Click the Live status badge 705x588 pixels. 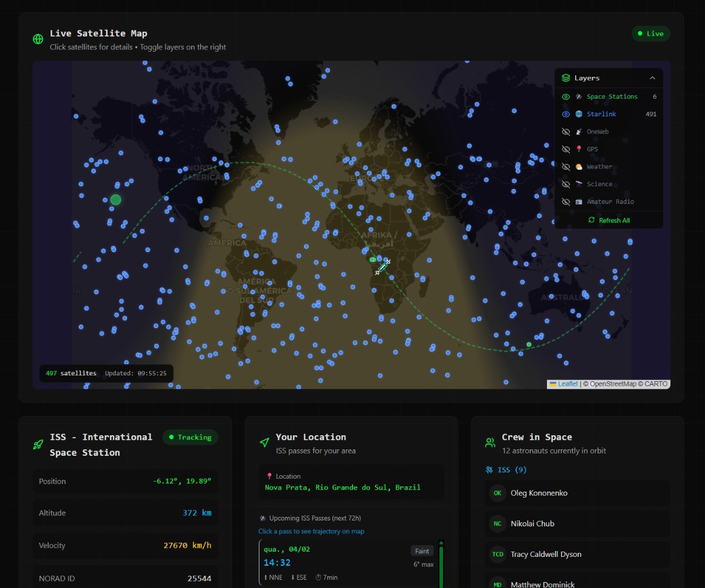point(650,33)
